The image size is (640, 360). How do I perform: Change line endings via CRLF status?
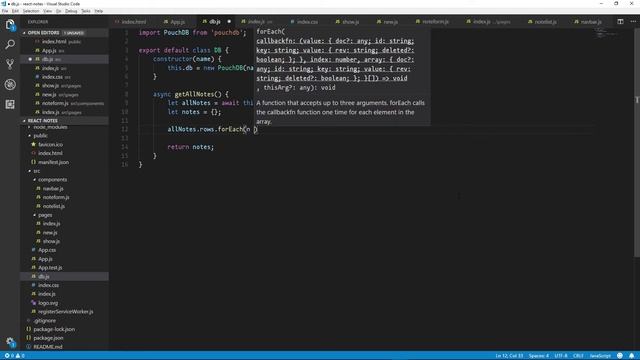pos(578,356)
